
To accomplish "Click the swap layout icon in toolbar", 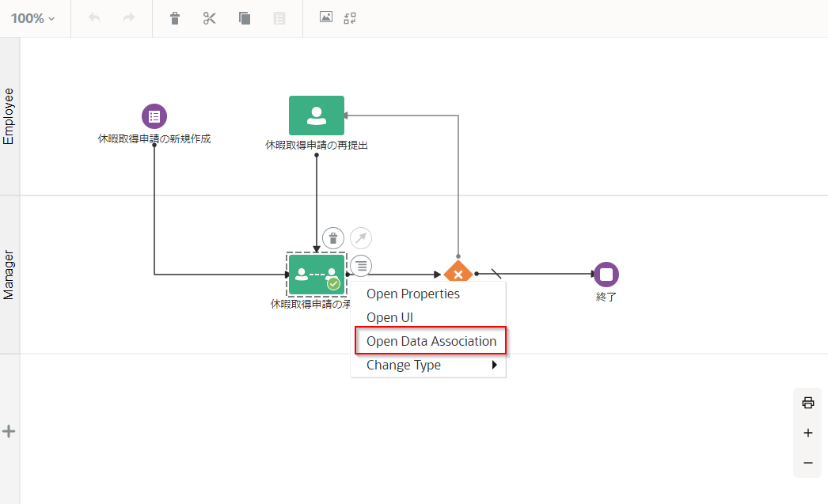I will pos(350,17).
